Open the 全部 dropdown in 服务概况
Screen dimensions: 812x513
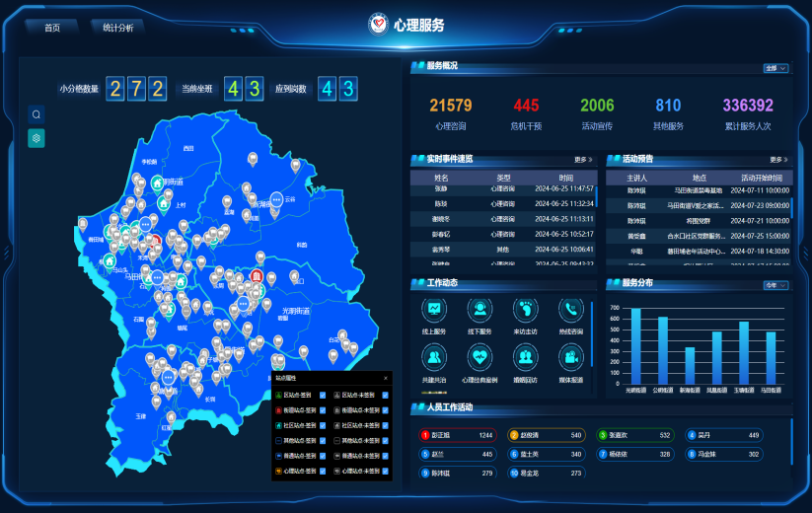775,68
